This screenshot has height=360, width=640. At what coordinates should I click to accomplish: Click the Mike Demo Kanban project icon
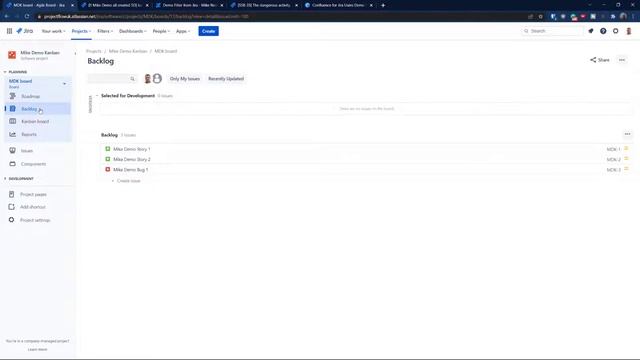pos(12,55)
